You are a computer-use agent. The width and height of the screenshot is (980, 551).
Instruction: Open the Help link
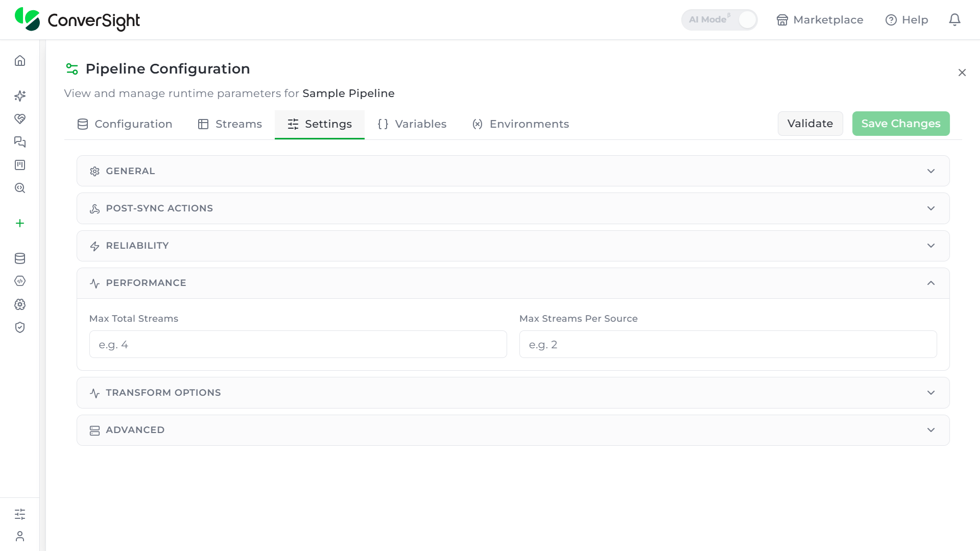click(906, 20)
